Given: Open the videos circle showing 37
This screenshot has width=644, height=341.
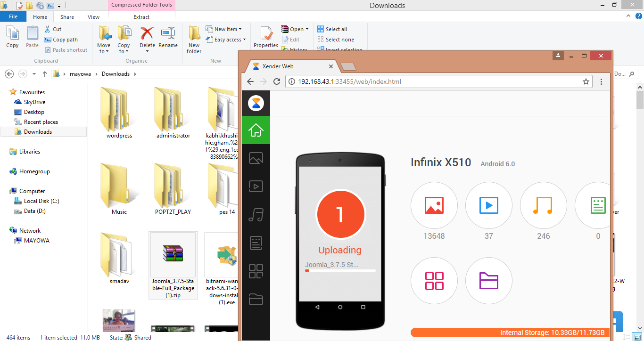Looking at the screenshot, I should click(489, 205).
